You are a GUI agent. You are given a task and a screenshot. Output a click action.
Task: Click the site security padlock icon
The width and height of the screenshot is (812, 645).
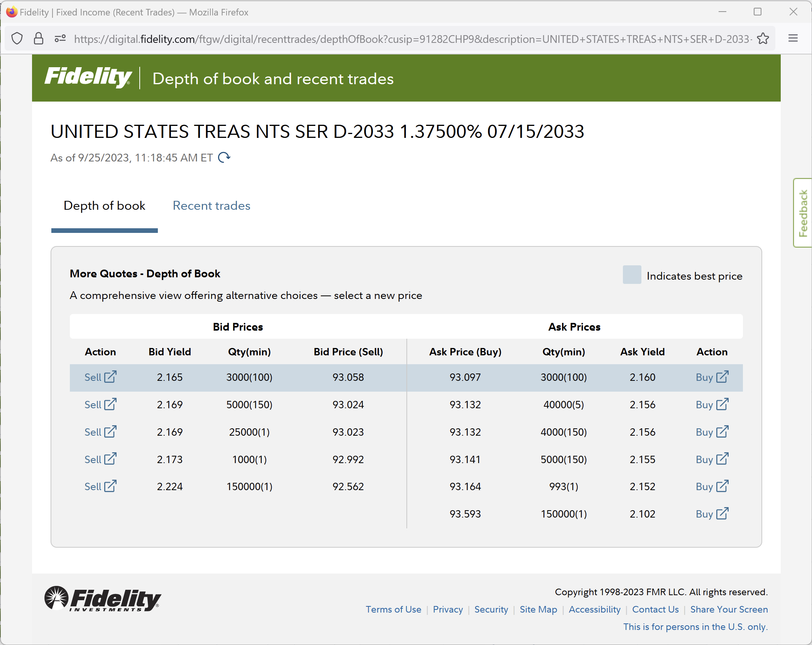[x=39, y=39]
